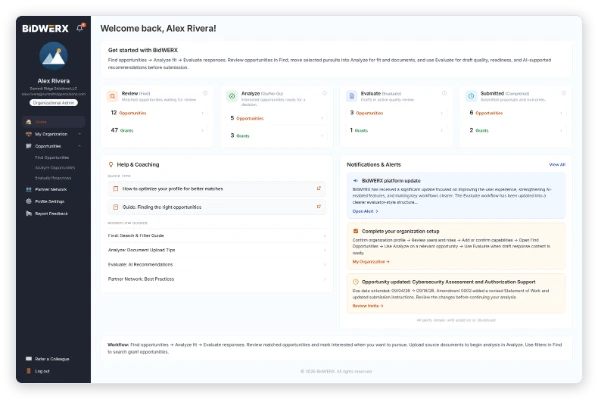Click the BidWERX logo
The height and width of the screenshot is (399, 598).
coord(45,29)
